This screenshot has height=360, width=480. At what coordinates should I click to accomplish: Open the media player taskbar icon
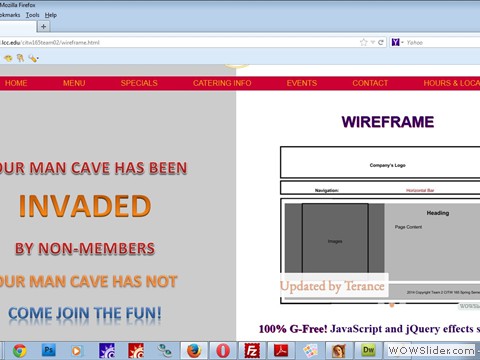[x=76, y=351]
